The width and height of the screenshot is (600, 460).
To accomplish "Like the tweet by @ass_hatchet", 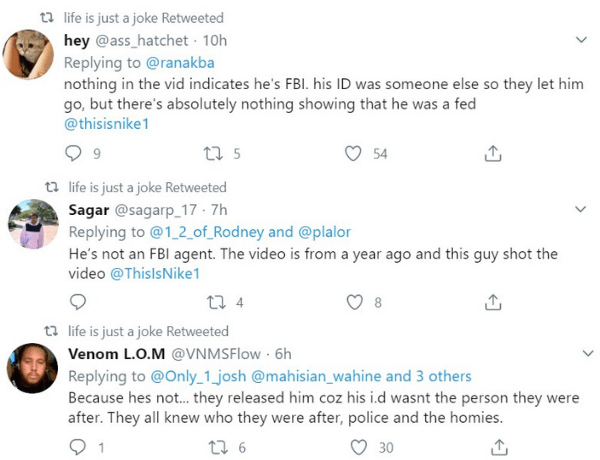I will tap(353, 153).
